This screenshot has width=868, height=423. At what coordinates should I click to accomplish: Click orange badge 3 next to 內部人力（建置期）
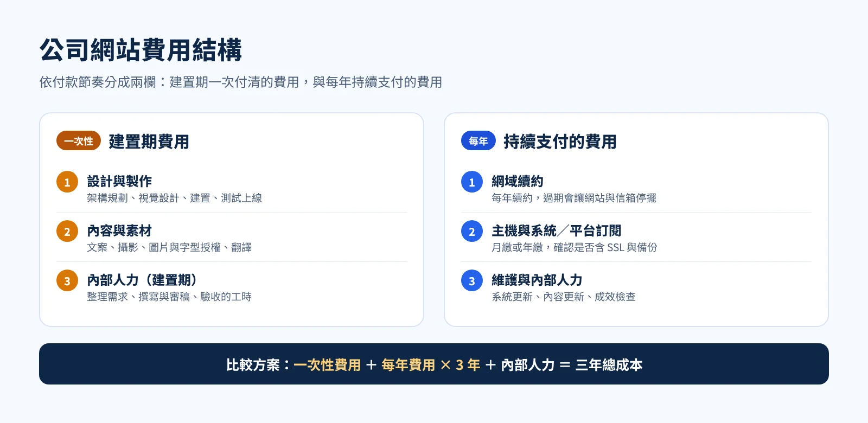click(x=67, y=281)
